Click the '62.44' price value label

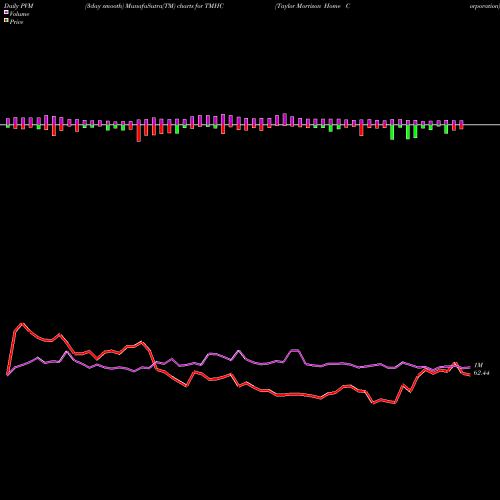(x=481, y=373)
